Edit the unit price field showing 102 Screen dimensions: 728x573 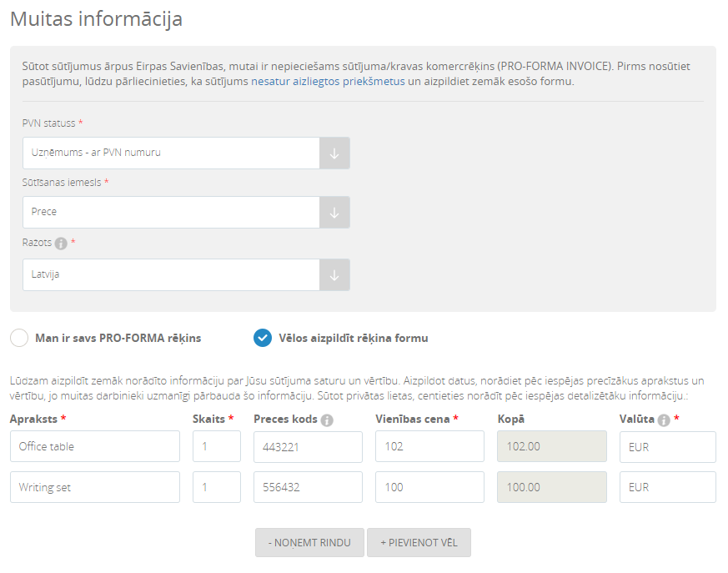429,447
